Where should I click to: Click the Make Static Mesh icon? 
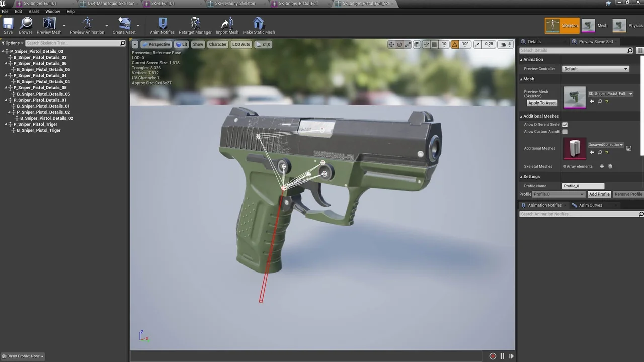point(259,23)
